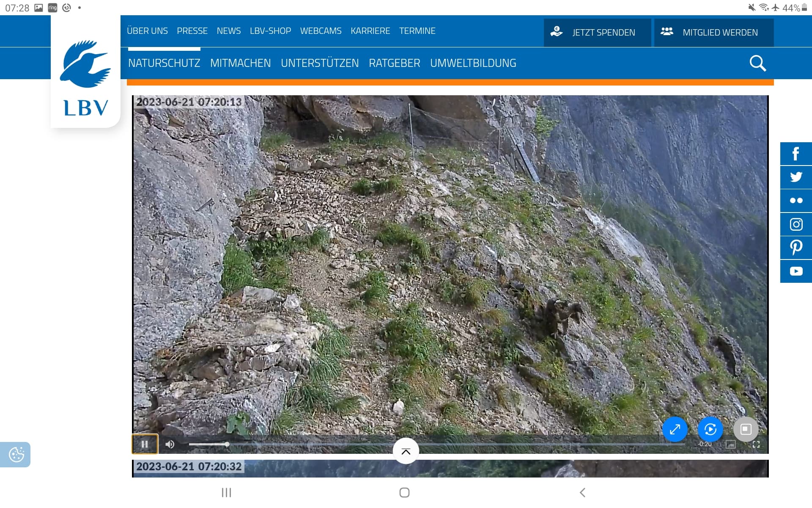This screenshot has height=508, width=812.
Task: Click JETZT SPENDEN button
Action: coord(597,32)
